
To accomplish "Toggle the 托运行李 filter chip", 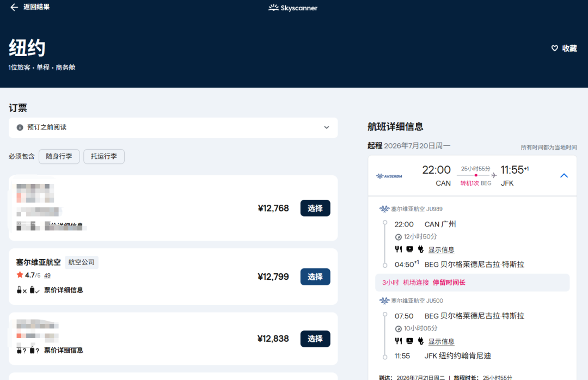I will coord(103,156).
